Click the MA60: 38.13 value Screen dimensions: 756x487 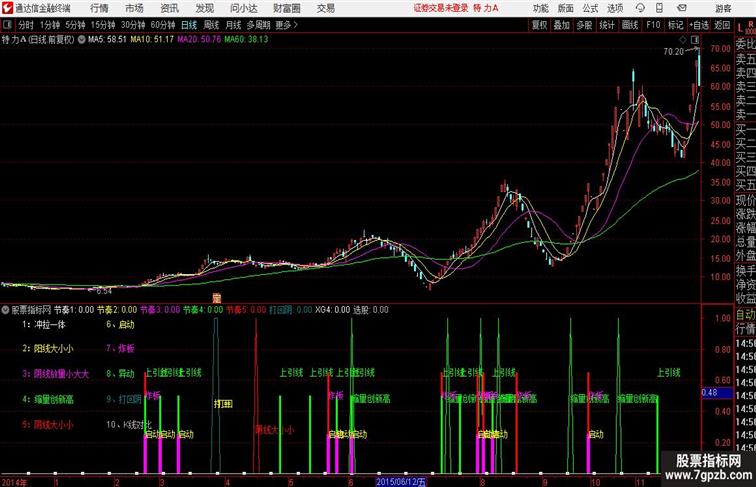(x=246, y=40)
